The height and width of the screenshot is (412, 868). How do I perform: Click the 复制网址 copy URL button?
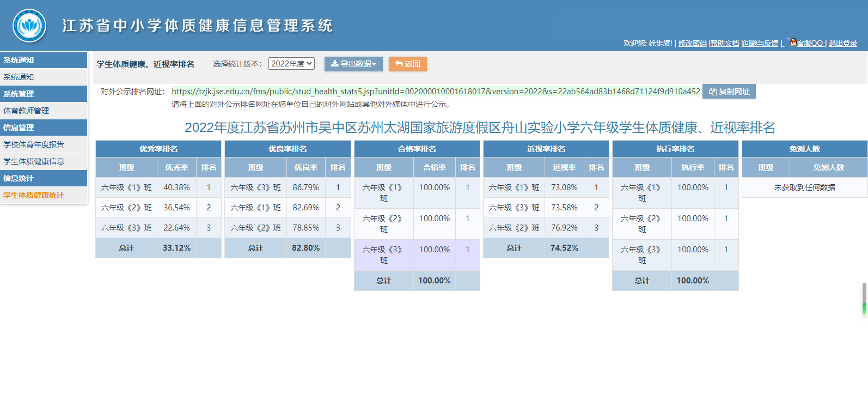click(729, 92)
